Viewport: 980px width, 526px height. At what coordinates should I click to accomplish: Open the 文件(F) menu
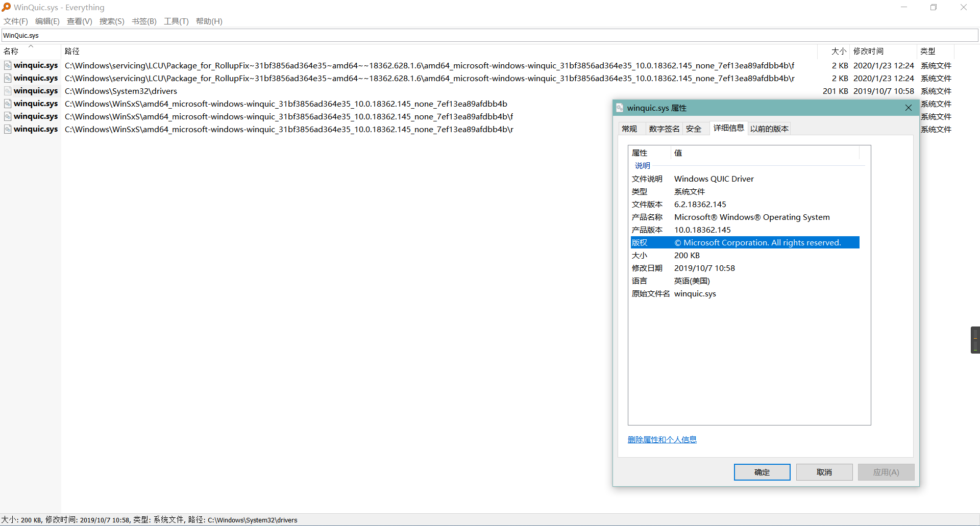click(16, 21)
